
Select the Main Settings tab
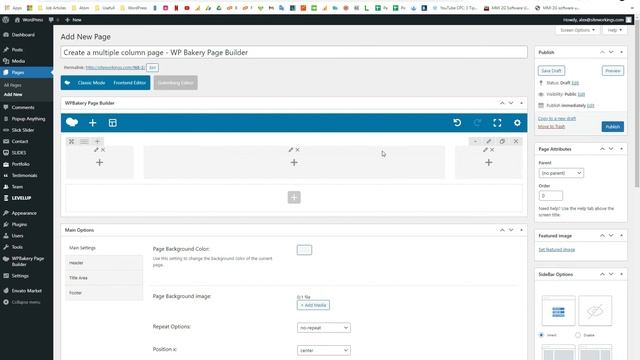104,248
